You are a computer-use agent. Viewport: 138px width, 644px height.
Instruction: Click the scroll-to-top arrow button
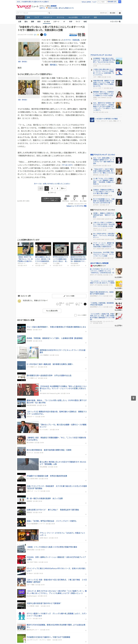click(x=133, y=398)
